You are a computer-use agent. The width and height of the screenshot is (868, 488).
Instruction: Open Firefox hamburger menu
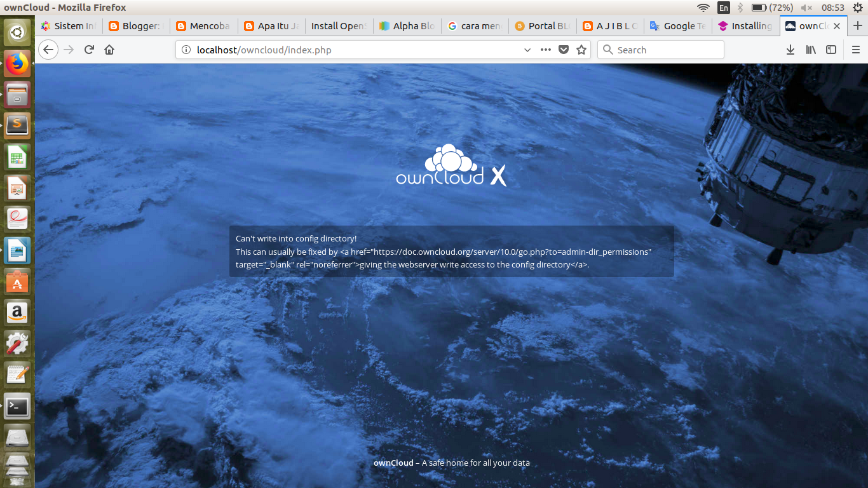pos(855,50)
